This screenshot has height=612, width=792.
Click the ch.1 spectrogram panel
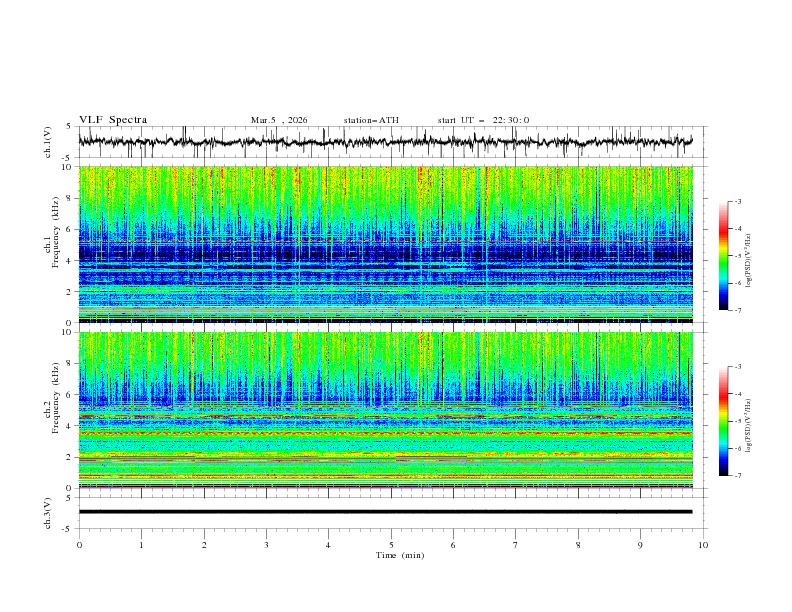[x=385, y=244]
